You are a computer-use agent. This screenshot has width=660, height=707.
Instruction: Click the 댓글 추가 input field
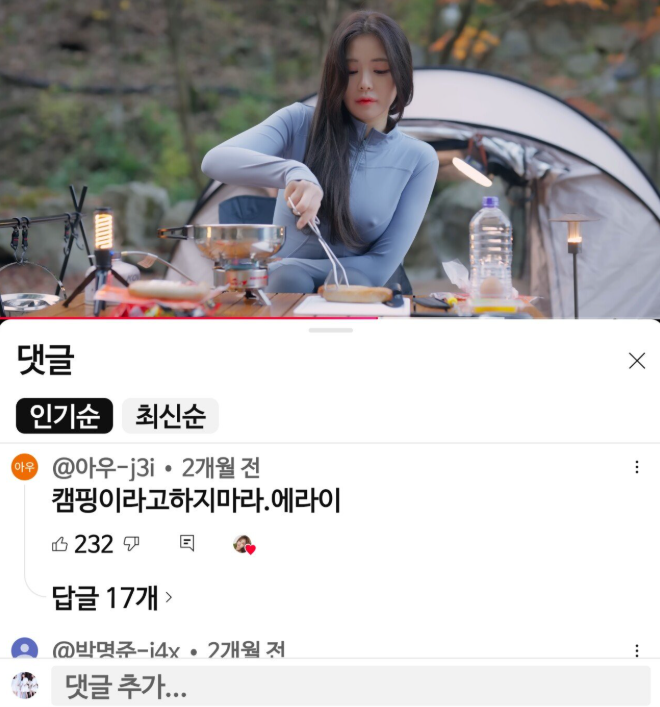click(351, 686)
